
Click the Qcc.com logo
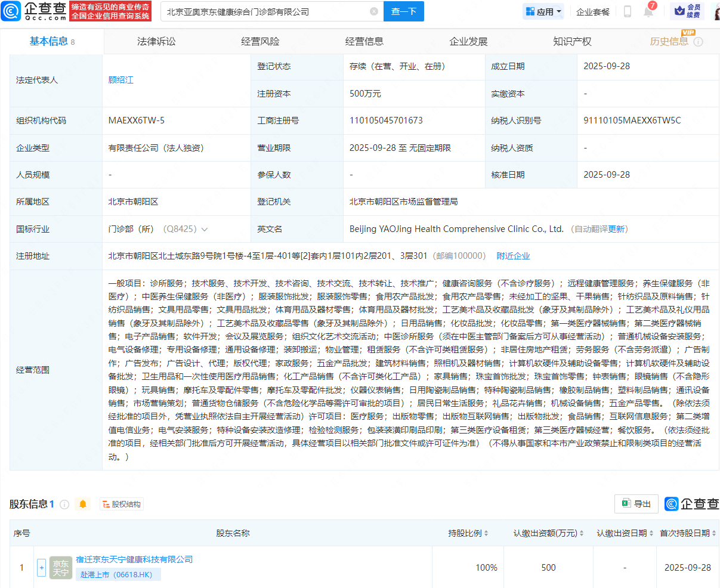point(34,11)
